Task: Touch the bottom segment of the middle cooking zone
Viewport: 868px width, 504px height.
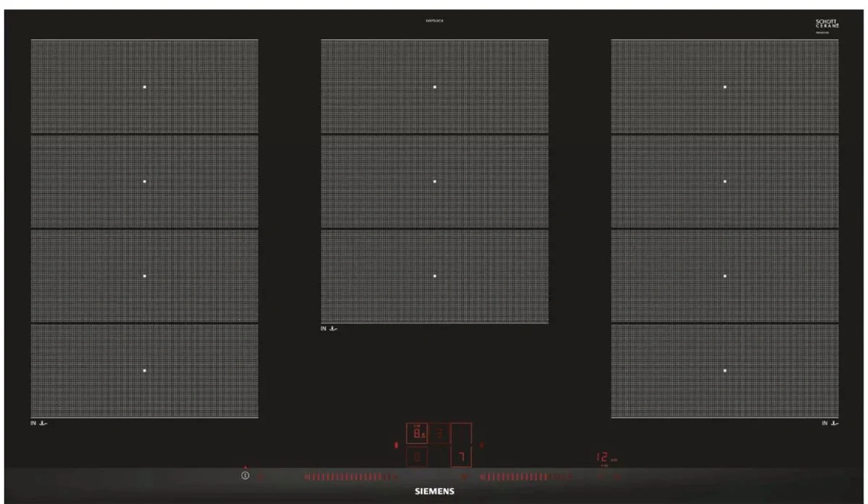Action: pos(435,276)
